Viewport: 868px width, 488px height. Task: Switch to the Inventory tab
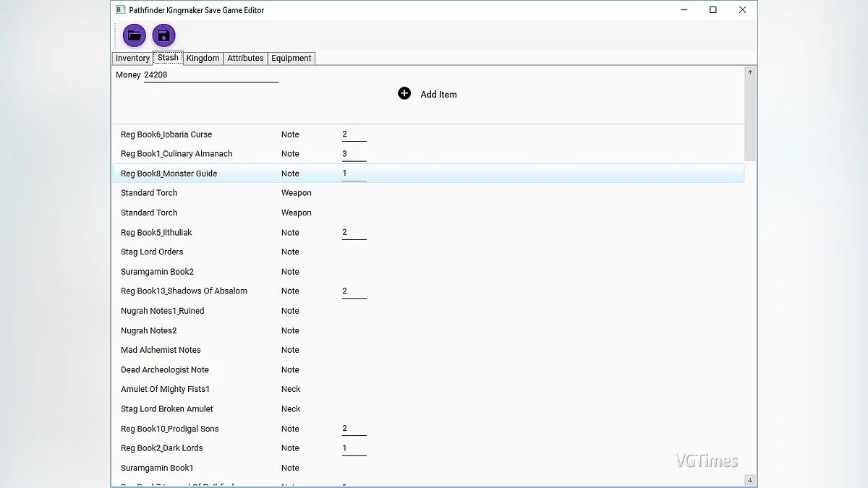tap(132, 59)
